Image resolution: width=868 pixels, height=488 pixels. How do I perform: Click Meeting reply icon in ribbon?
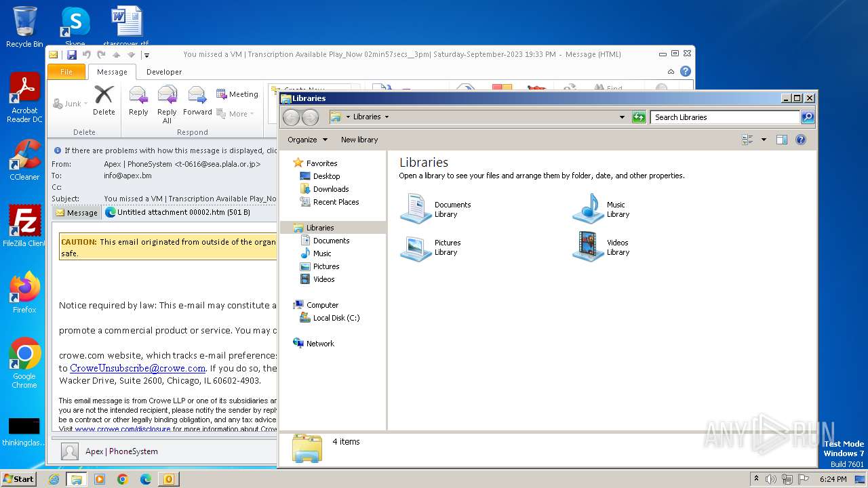tap(237, 94)
